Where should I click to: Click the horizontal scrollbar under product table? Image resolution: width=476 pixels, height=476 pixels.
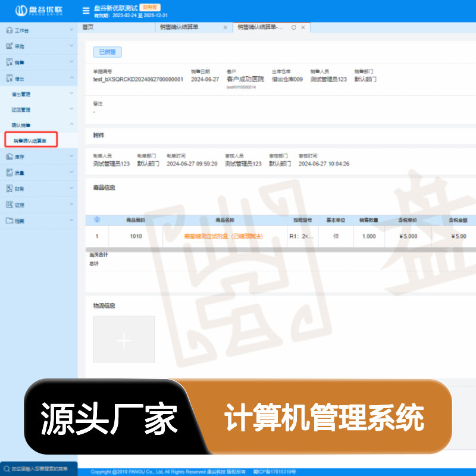tap(281, 249)
